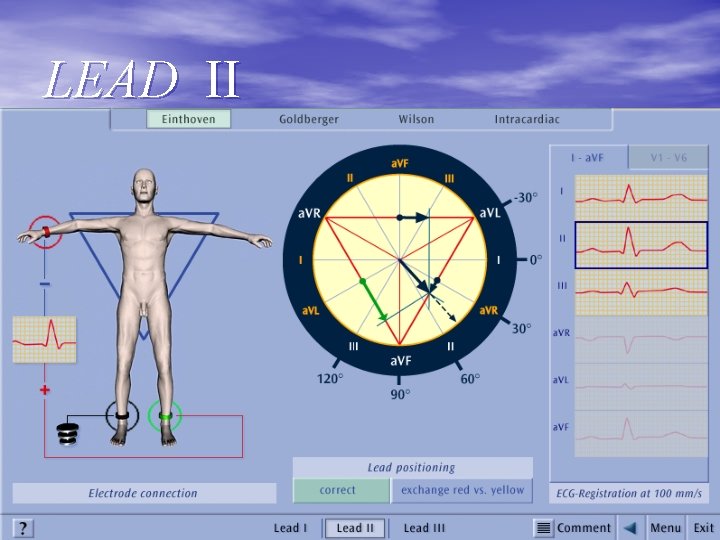Select the lead I ECG strip
Screen dimensions: 720x540
tap(641, 197)
